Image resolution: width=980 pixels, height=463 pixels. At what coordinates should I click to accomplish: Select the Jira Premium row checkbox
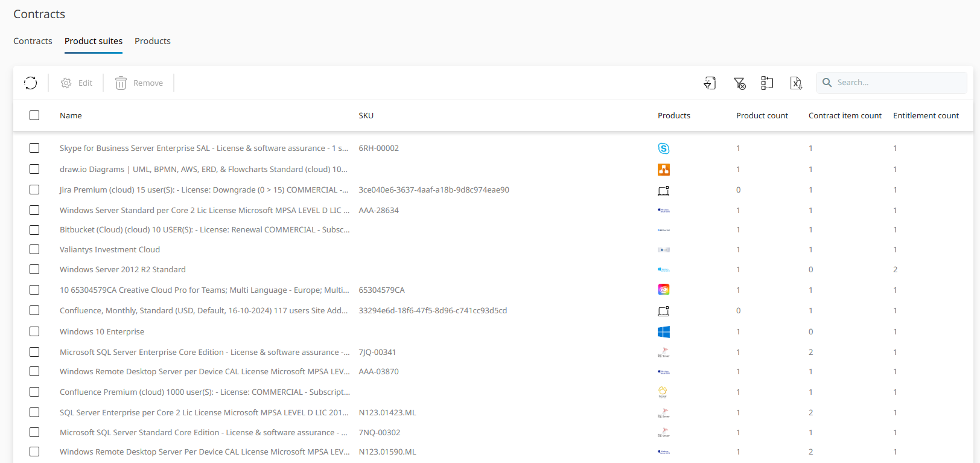pyautogui.click(x=34, y=190)
